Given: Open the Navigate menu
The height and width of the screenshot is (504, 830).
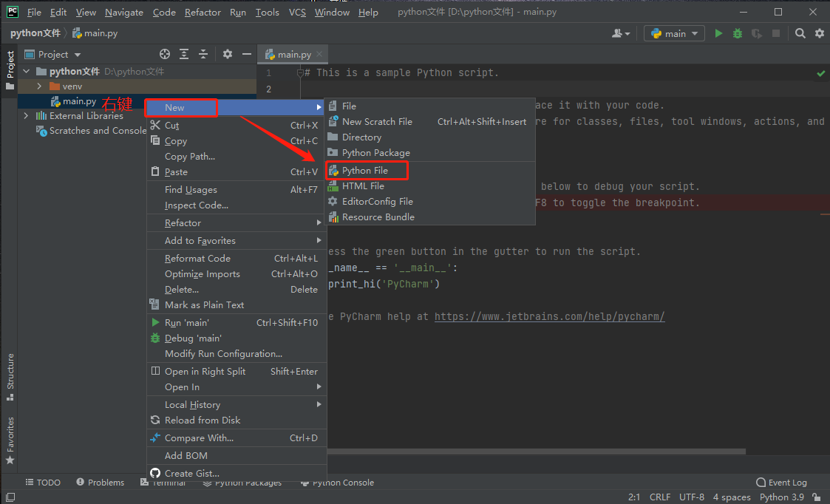Looking at the screenshot, I should pos(124,12).
